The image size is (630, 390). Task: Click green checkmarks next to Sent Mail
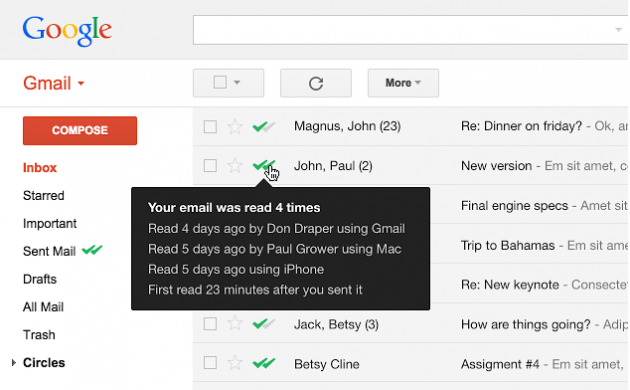click(92, 250)
